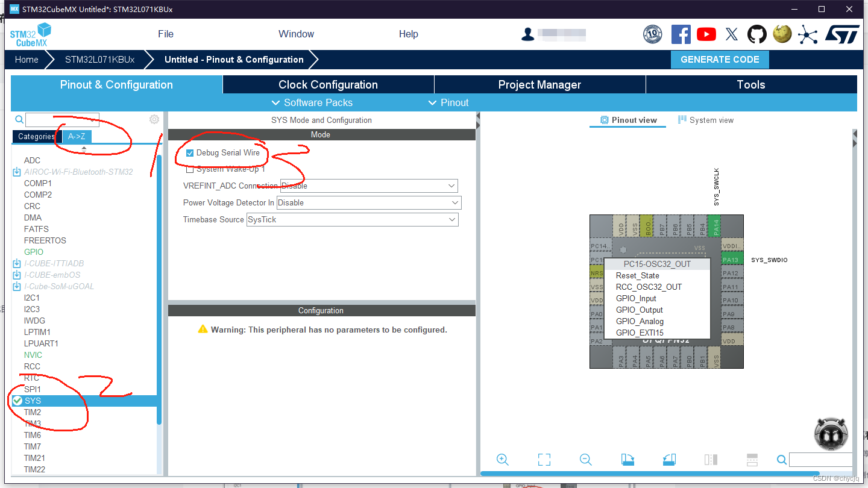
Task: Go to Home breadcrumb
Action: click(x=27, y=60)
